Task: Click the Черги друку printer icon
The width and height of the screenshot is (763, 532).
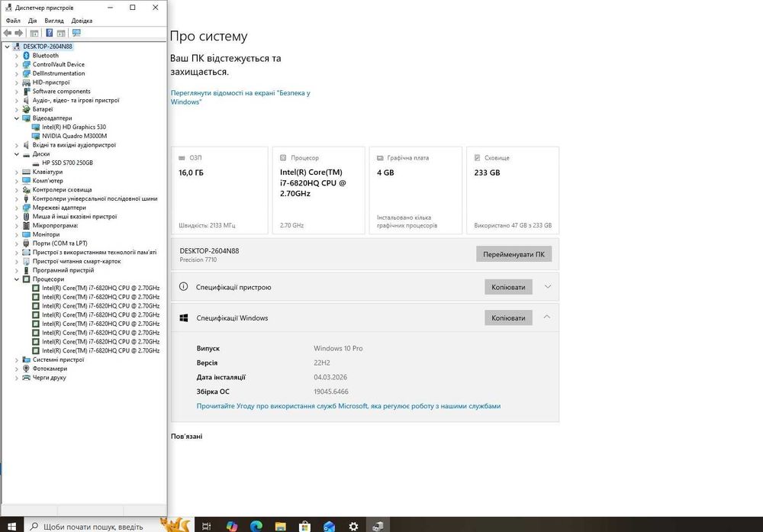Action: point(26,377)
